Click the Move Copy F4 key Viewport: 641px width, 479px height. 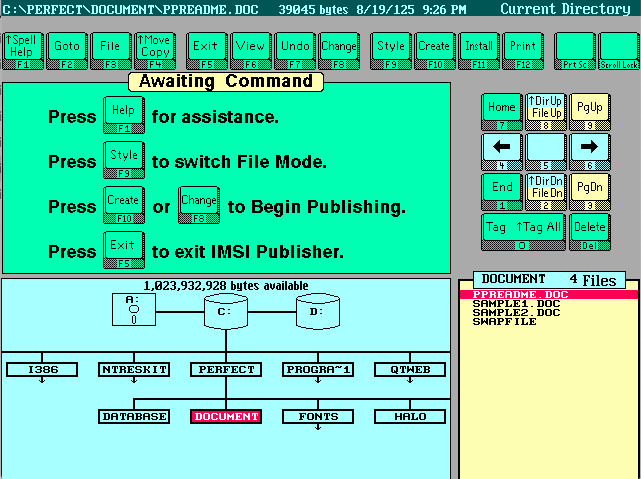click(155, 51)
